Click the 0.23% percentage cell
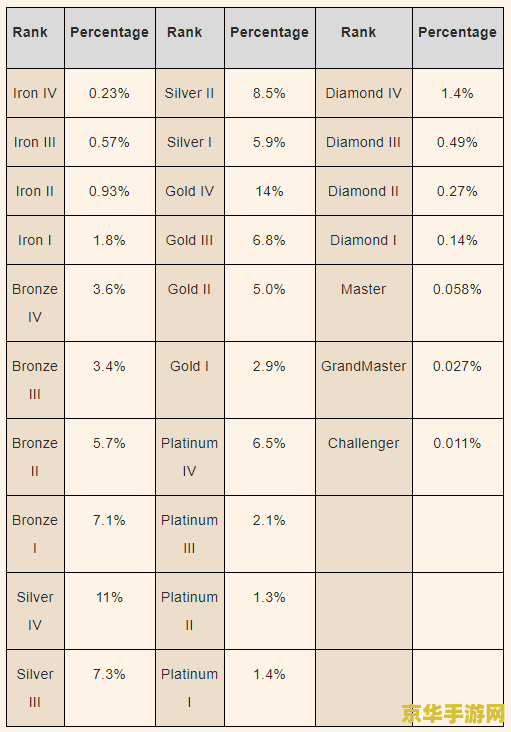 [x=110, y=93]
